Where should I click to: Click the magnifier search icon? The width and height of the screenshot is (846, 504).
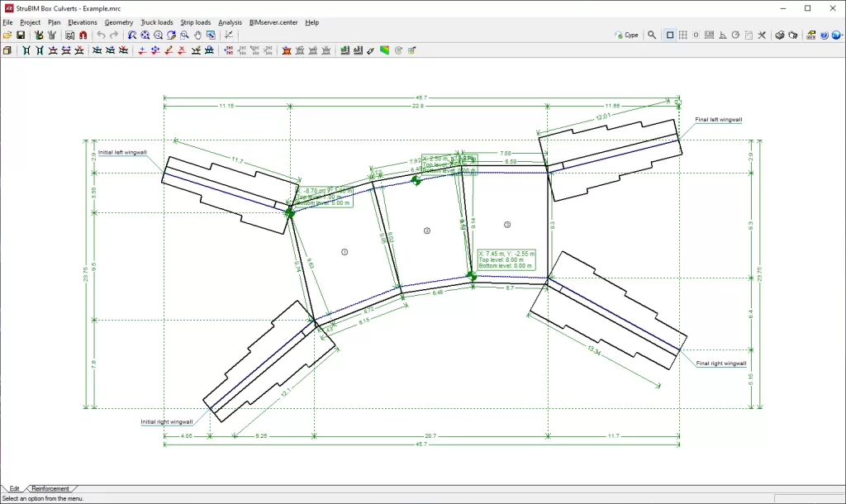[652, 36]
